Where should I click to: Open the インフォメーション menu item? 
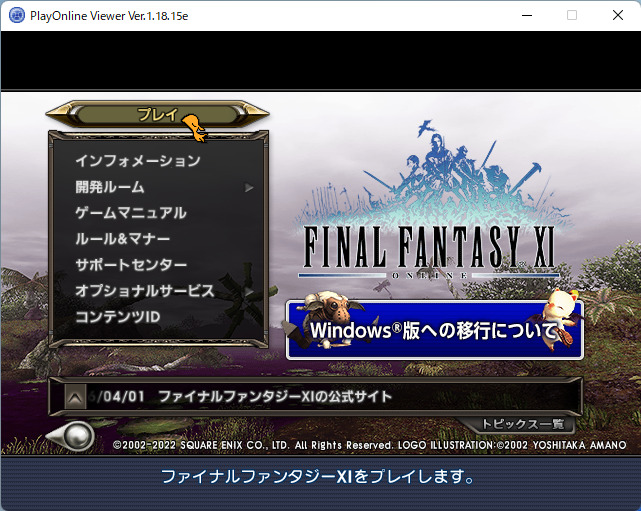click(138, 161)
